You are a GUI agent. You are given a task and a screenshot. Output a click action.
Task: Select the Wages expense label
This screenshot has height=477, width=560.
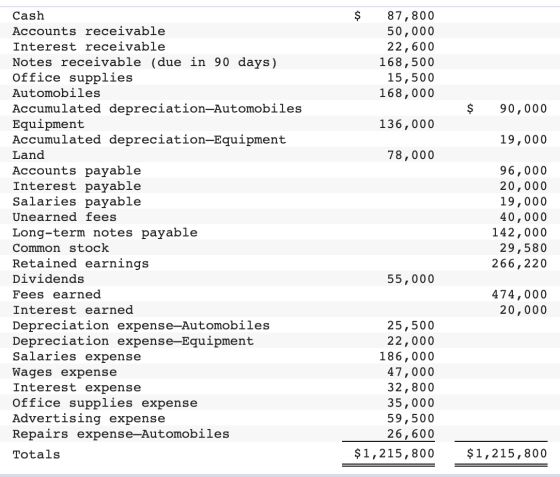[x=64, y=372]
